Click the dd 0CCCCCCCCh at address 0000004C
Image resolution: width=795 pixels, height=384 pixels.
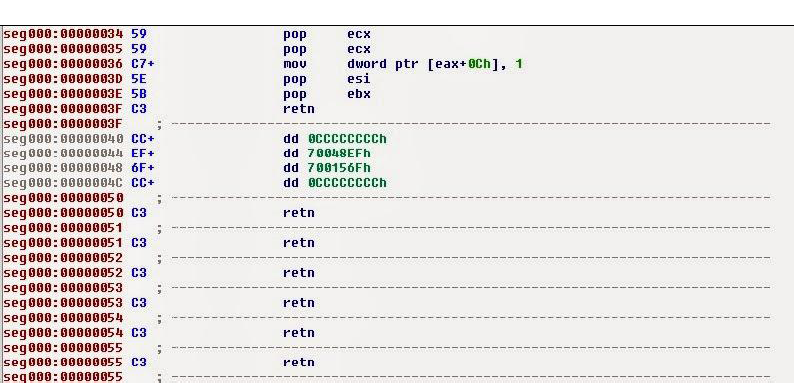[x=335, y=183]
